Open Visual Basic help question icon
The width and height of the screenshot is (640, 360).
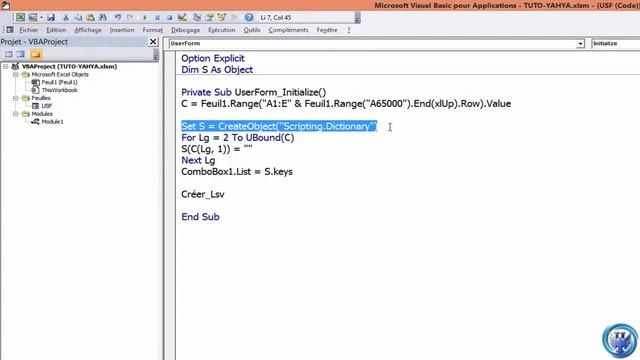point(249,18)
